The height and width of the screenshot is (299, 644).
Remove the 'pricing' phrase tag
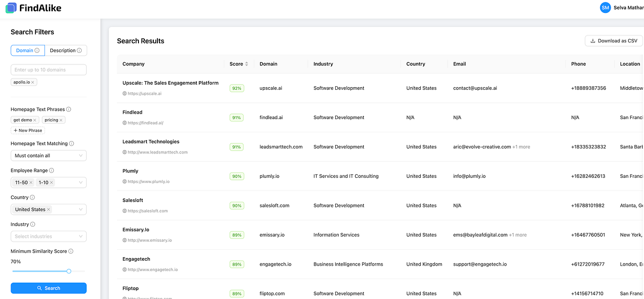pos(61,120)
